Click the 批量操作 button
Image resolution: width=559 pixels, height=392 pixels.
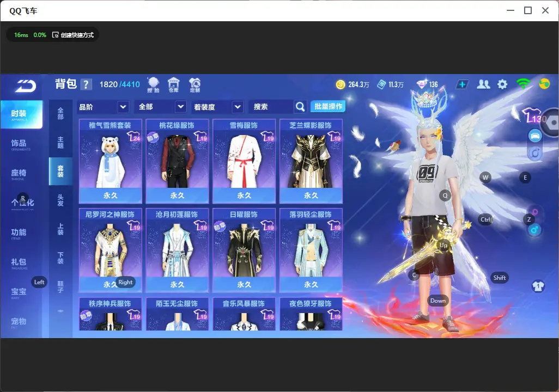[x=328, y=107]
